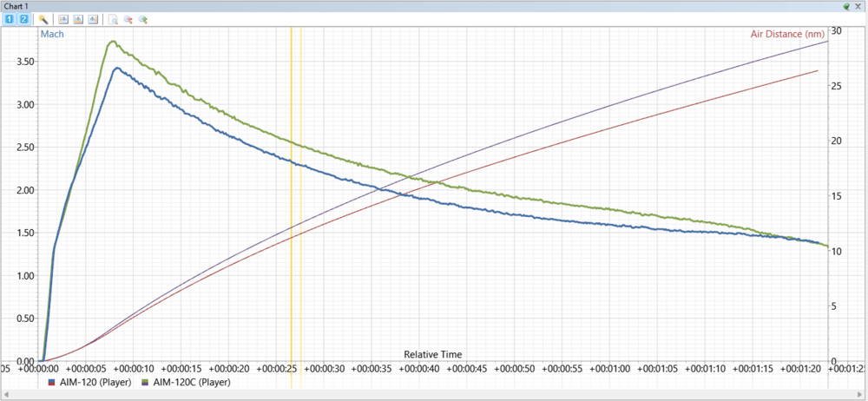
Task: Pin the Chart 1 panel with green pushpin
Action: 846,6
